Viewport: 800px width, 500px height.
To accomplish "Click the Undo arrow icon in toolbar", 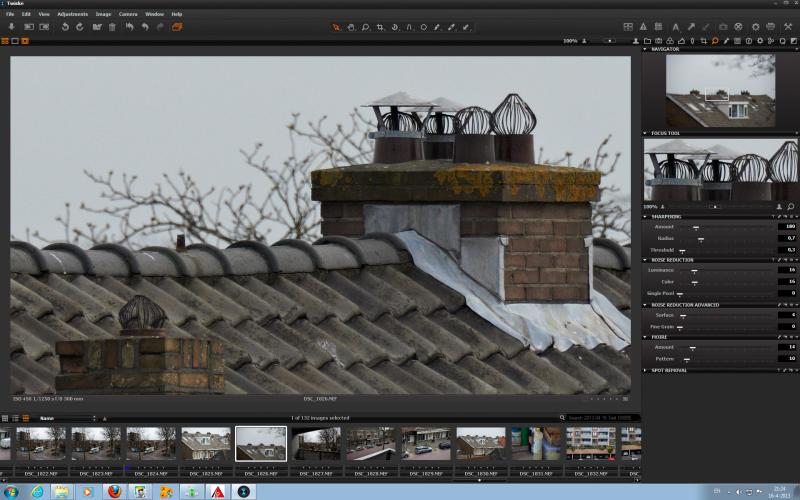I will pos(145,27).
